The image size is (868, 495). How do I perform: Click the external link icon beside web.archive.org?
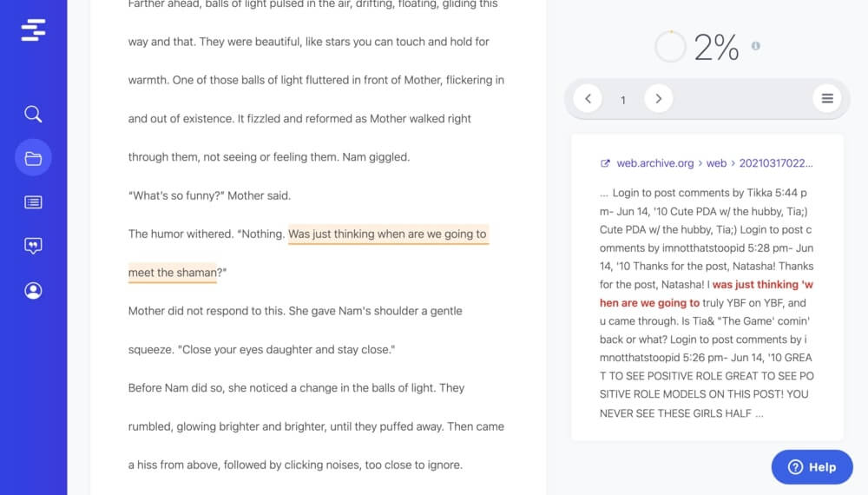[605, 163]
